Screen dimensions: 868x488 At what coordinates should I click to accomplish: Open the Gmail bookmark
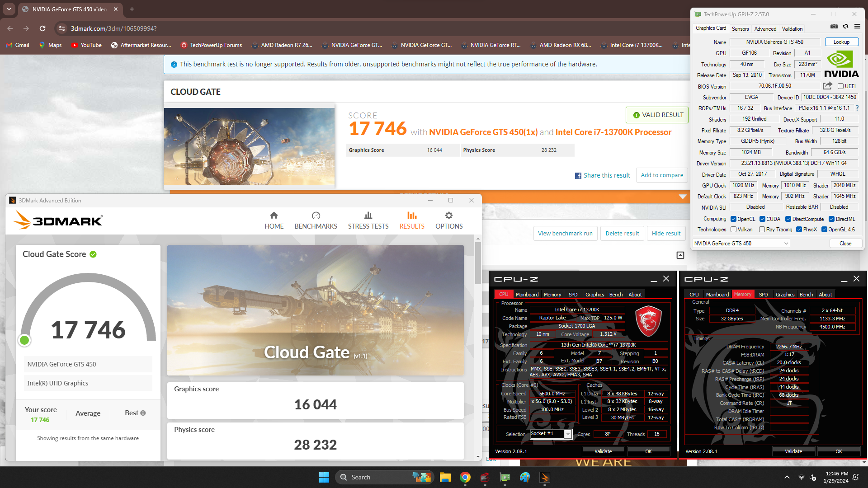[18, 45]
